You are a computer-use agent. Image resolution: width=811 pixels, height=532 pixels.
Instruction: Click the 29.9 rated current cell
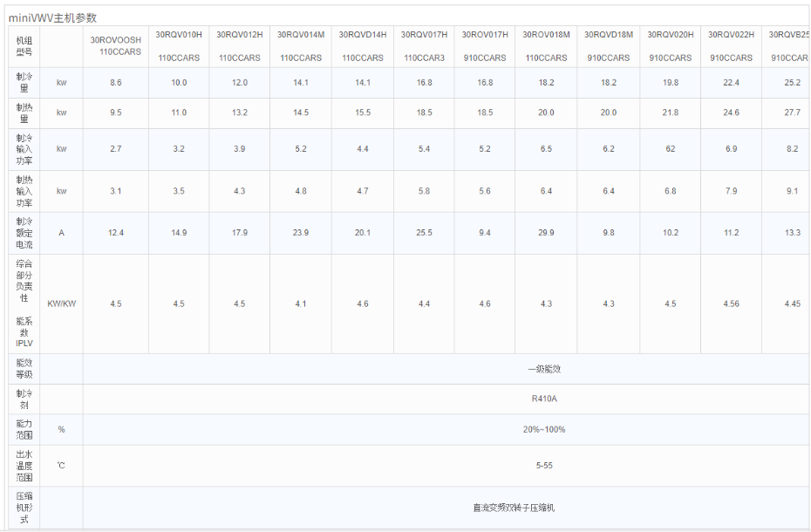pos(546,233)
